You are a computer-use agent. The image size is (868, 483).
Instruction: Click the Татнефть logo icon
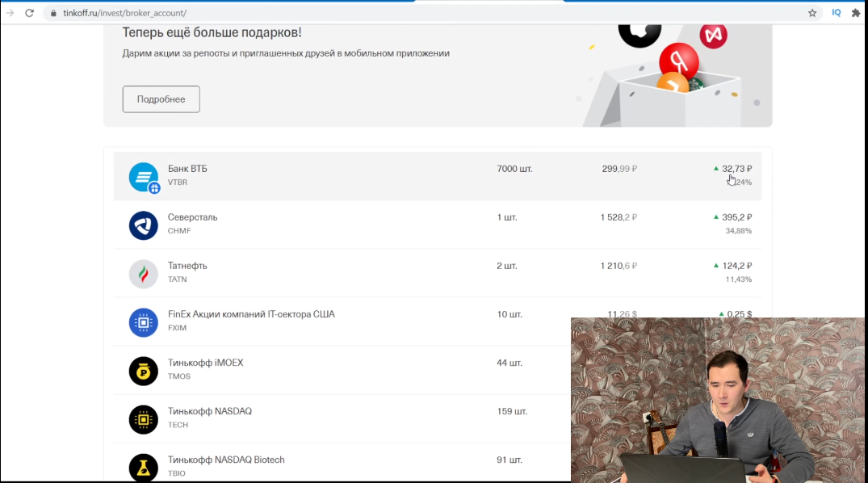[x=144, y=274]
